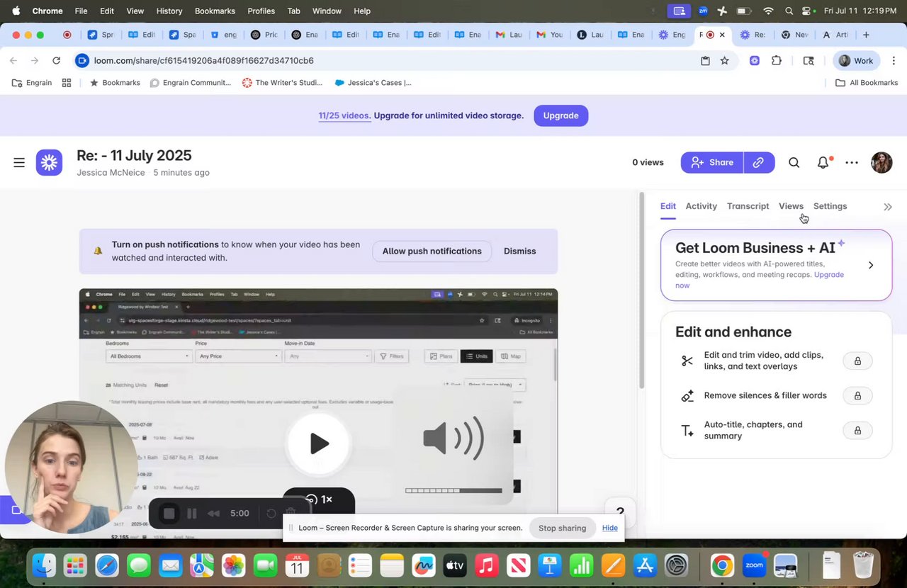Click the Share button
The image size is (907, 588).
point(712,162)
